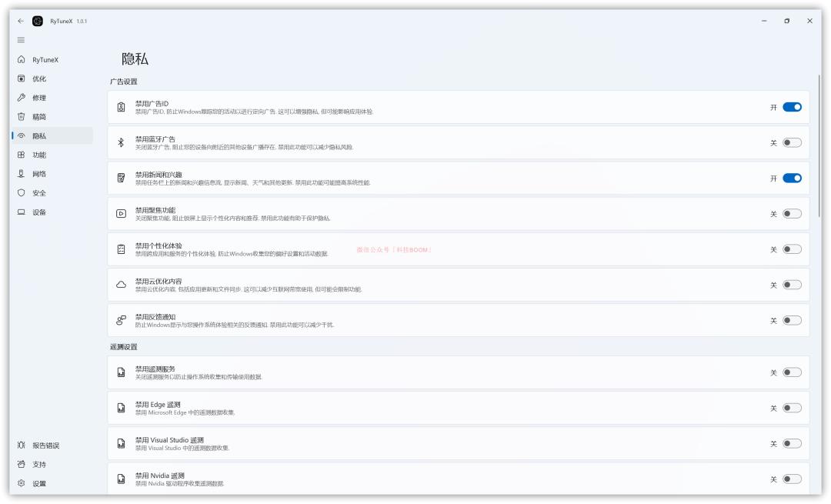Image resolution: width=831 pixels, height=504 pixels.
Task: Click the Bluetooth icon next to 禁用蓝牙广告
Action: click(119, 142)
